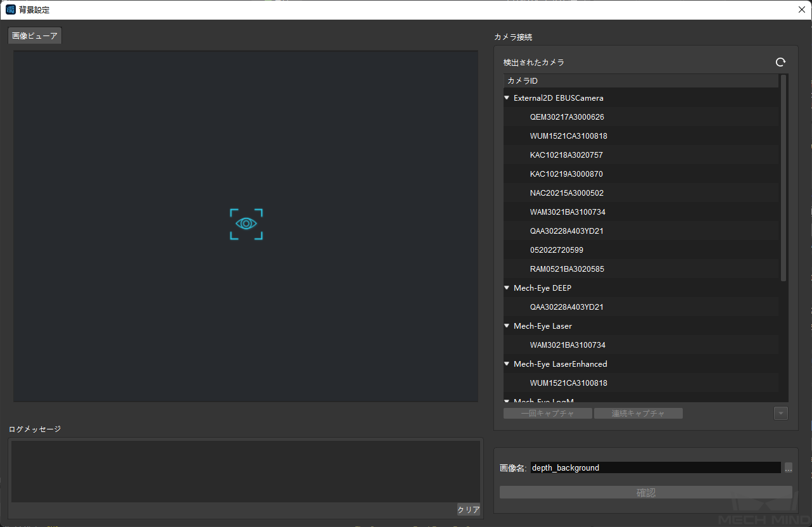
Task: Collapse the Mech-Eye DEEP group
Action: click(x=507, y=288)
